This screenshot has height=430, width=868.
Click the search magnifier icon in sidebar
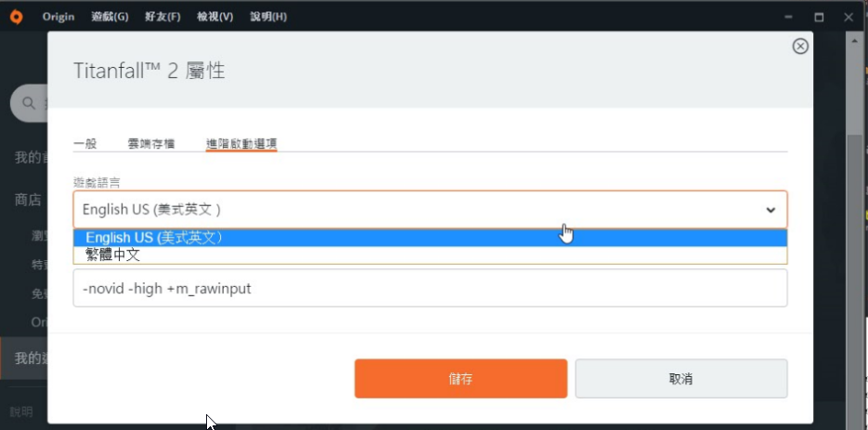click(29, 103)
